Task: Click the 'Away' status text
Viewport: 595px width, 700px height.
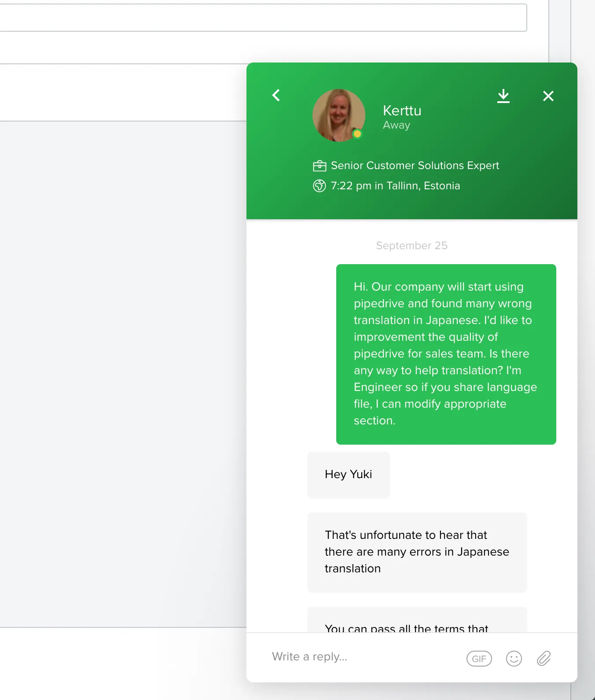Action: point(396,125)
